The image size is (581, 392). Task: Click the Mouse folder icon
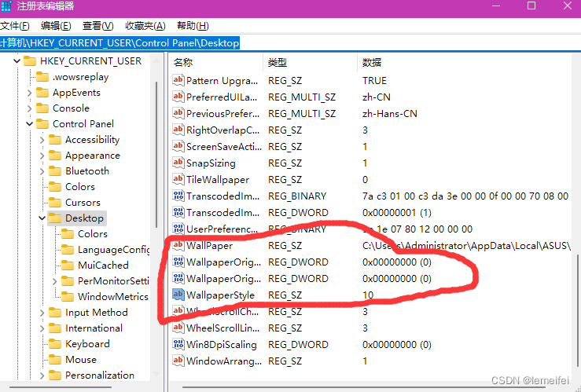click(55, 360)
